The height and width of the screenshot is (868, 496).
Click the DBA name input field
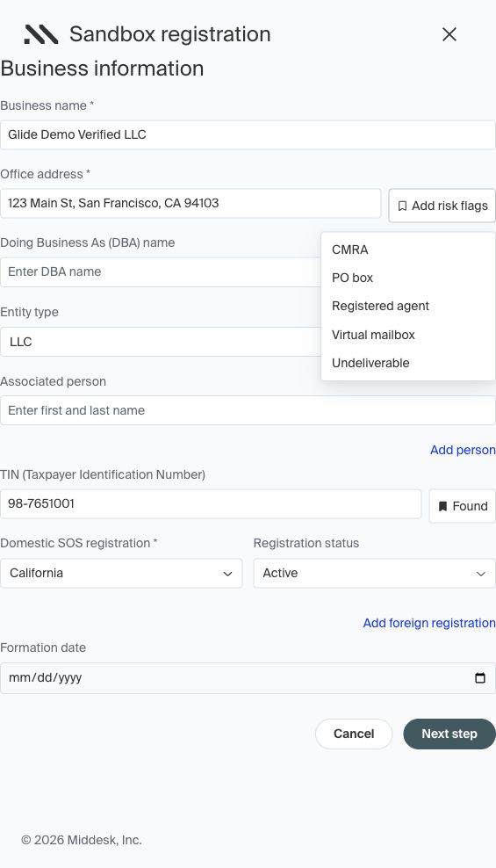tap(161, 271)
